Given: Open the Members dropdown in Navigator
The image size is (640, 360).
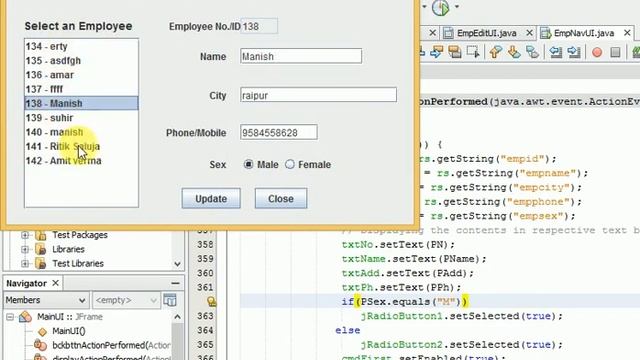Looking at the screenshot, I should point(46,300).
